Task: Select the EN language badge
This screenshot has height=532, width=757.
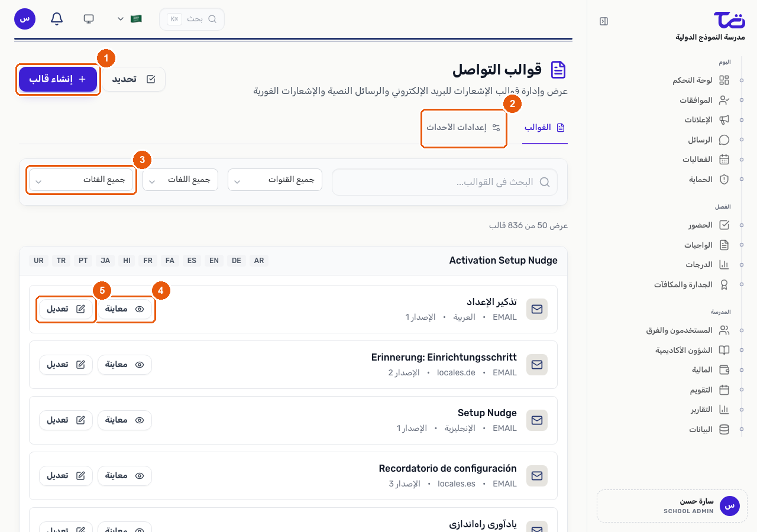Action: coord(214,261)
